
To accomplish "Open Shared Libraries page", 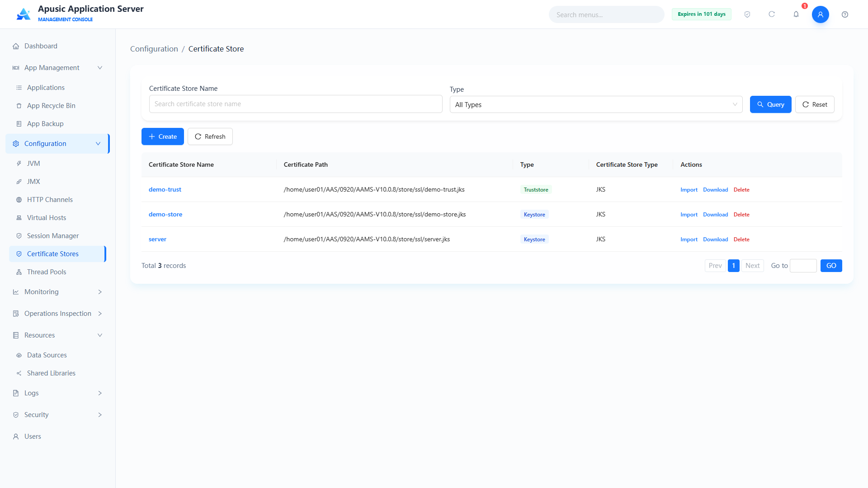I will click(x=58, y=373).
